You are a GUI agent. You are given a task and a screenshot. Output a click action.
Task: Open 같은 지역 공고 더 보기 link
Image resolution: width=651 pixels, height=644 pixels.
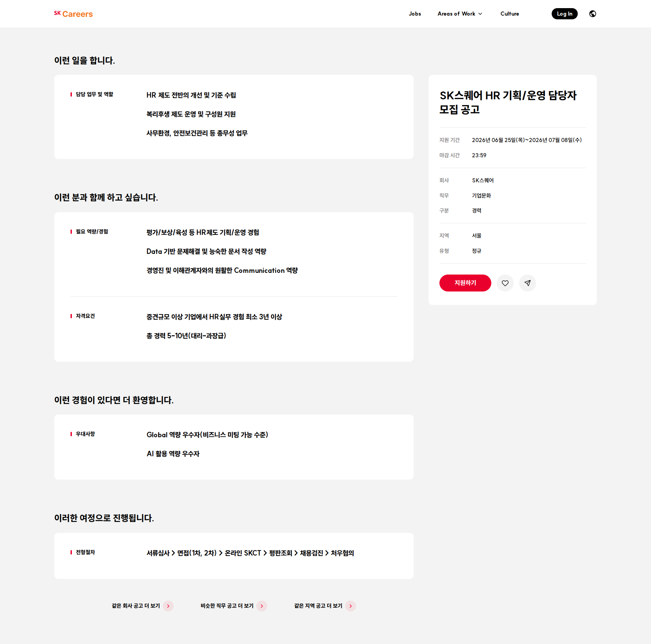coord(318,606)
